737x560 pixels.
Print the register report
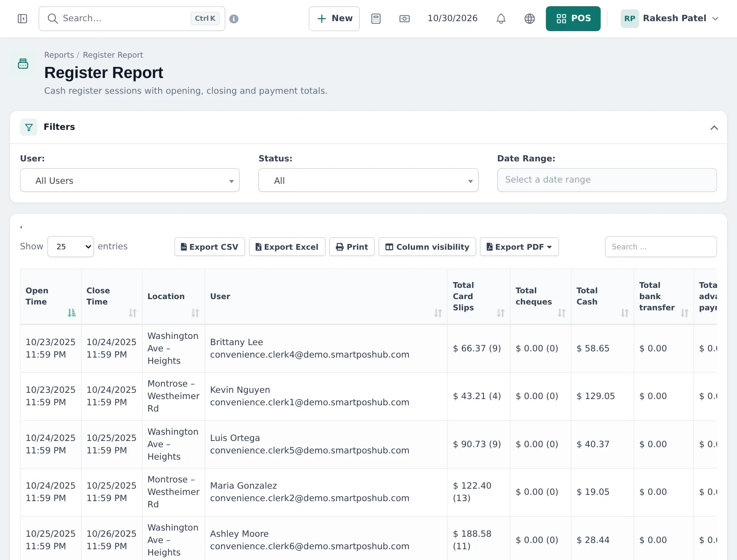(x=352, y=247)
